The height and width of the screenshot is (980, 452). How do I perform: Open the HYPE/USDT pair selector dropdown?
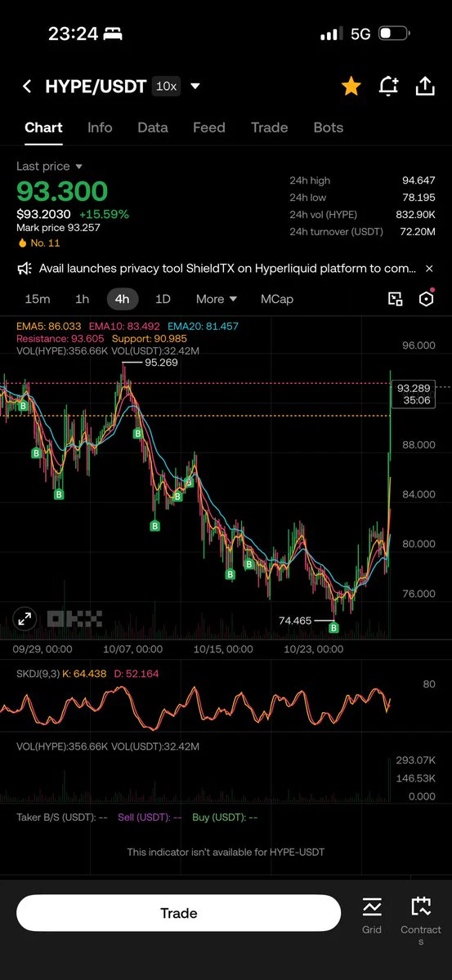(x=195, y=87)
